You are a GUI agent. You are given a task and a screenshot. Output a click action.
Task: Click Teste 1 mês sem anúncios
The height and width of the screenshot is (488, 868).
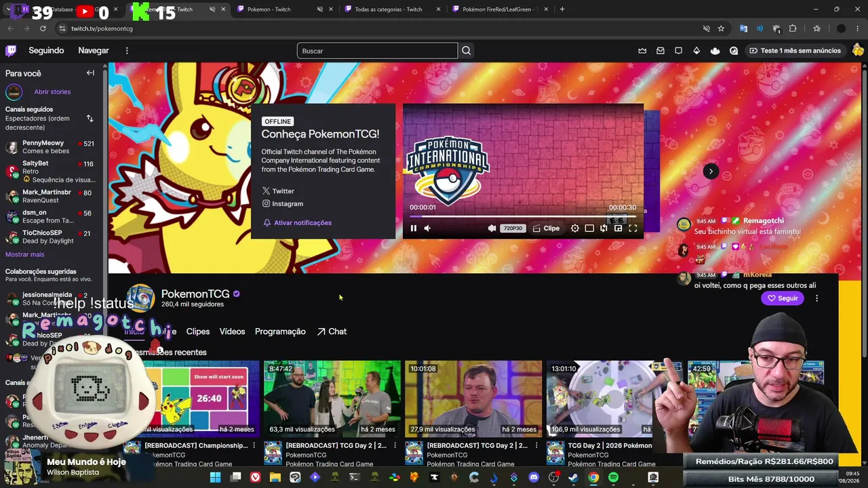tap(795, 51)
